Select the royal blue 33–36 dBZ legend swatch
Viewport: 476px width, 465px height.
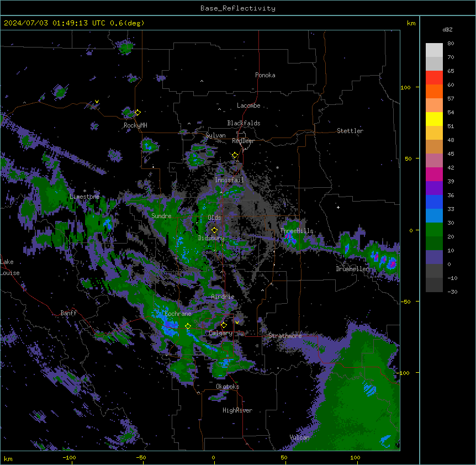click(434, 202)
